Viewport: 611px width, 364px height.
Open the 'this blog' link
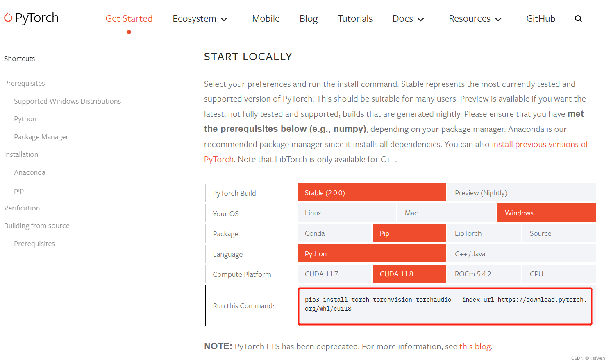[x=475, y=346]
